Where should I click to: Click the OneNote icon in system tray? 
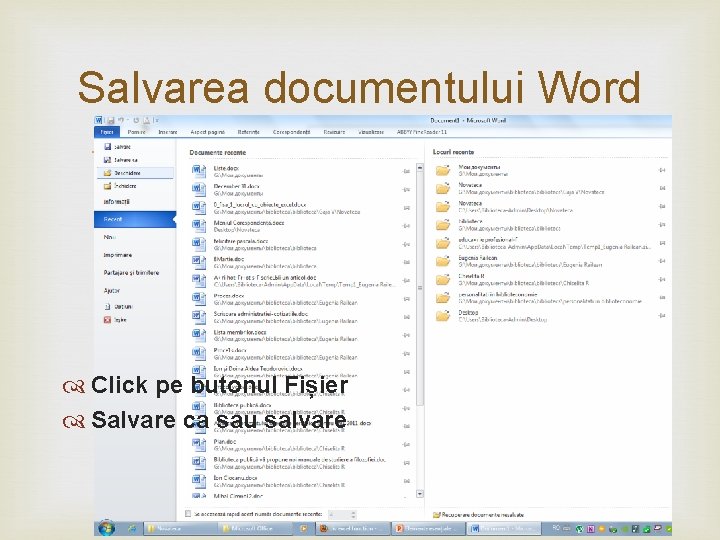591,529
